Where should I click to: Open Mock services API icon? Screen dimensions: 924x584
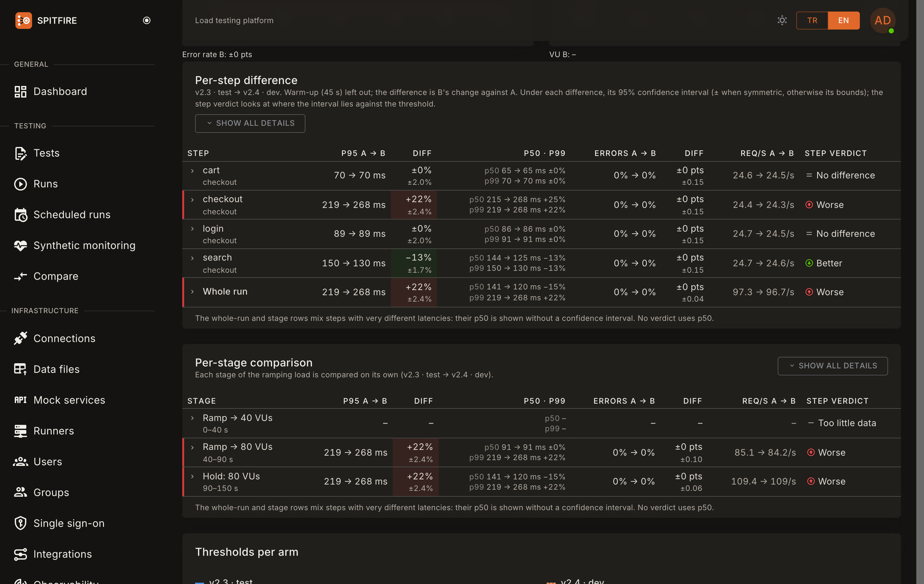20,400
